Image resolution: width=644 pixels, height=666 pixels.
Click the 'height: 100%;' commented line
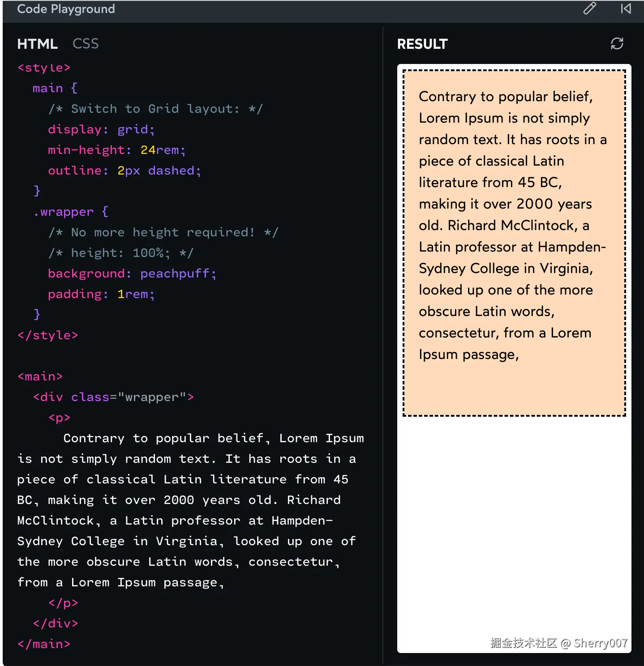120,253
